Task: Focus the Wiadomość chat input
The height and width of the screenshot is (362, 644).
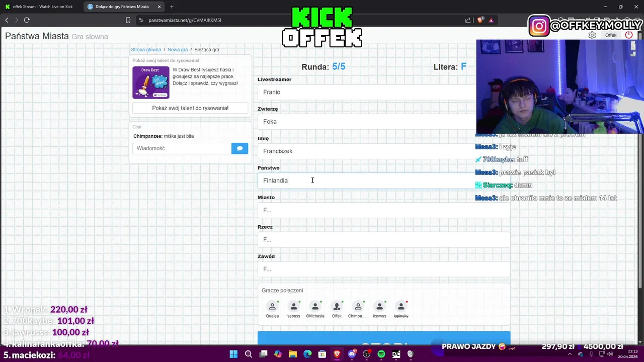Action: (182, 148)
